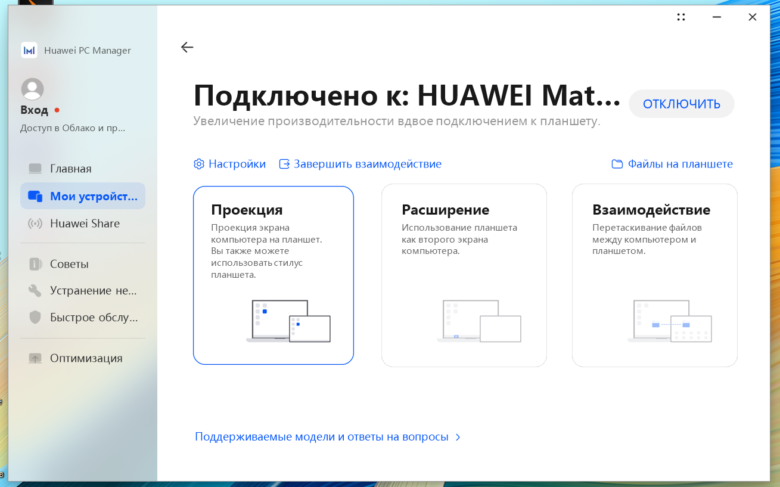Click the Советы icon in sidebar
780x487 pixels.
click(35, 264)
